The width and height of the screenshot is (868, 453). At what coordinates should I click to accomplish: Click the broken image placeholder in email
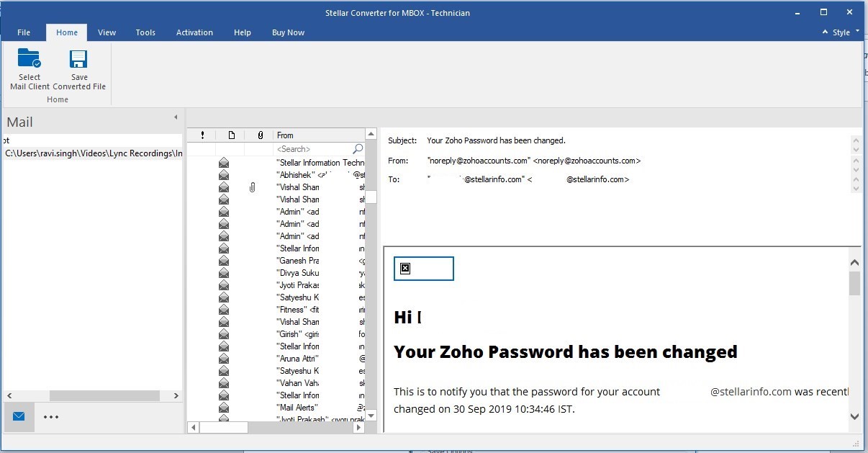coord(405,269)
